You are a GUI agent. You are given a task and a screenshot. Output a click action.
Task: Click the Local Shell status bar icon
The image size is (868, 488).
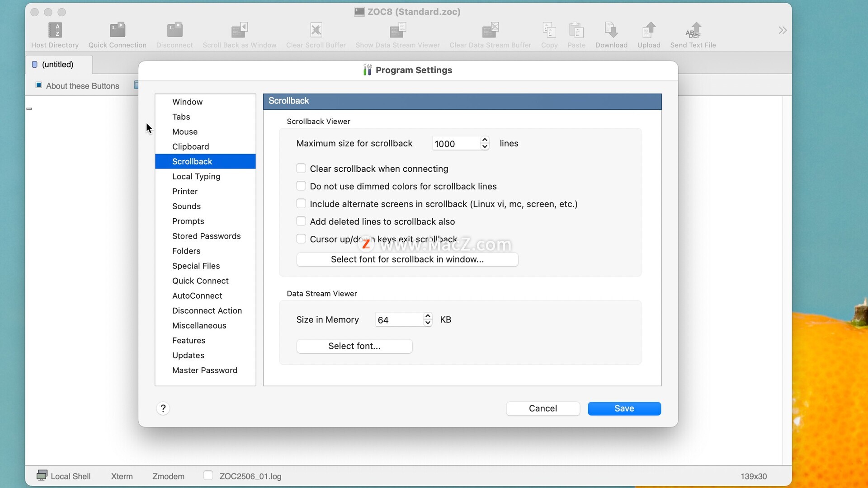42,475
